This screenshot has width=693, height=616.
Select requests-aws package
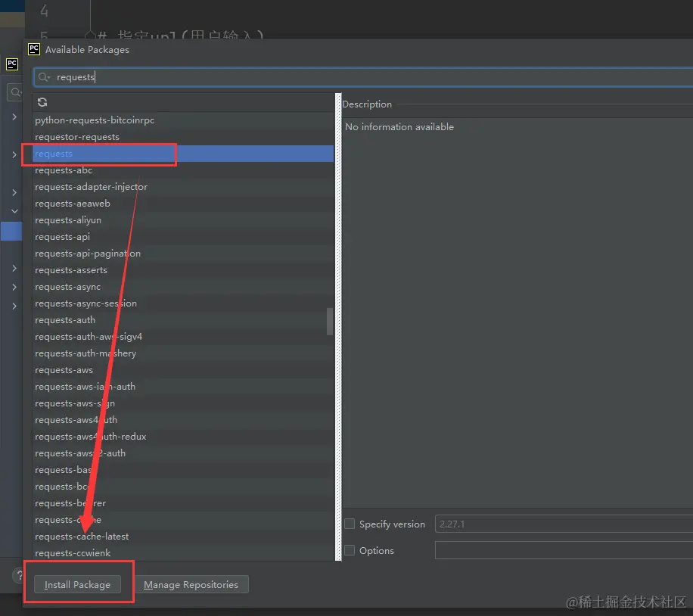tap(183, 370)
